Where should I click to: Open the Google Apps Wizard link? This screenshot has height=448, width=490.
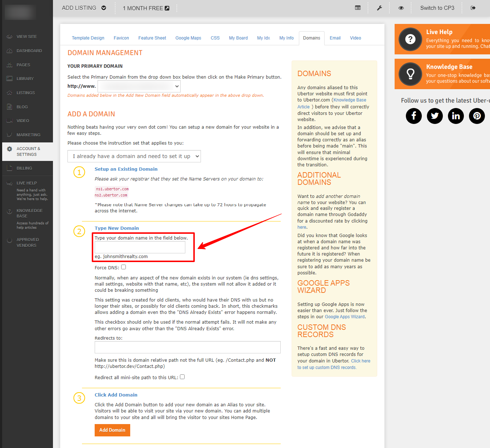[x=345, y=317]
